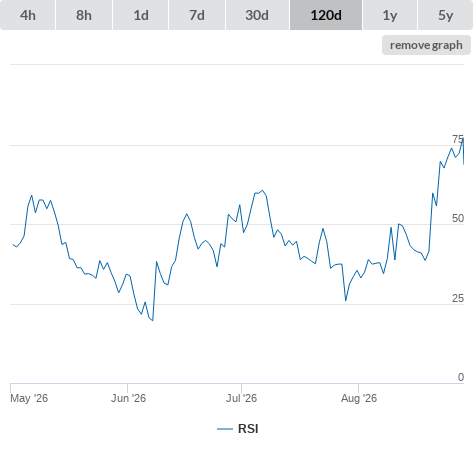Click the remove graph button
Viewport: 474px width, 455px height.
coord(426,45)
